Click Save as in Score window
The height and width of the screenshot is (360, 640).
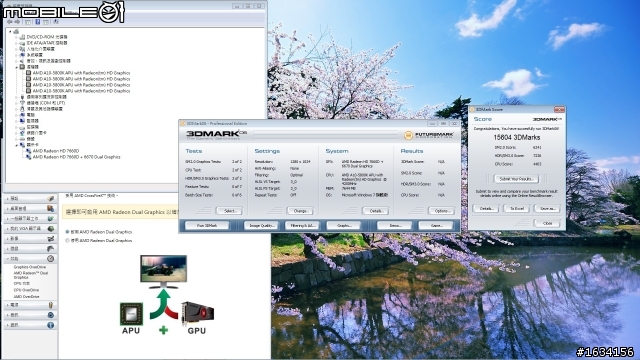[x=547, y=209]
